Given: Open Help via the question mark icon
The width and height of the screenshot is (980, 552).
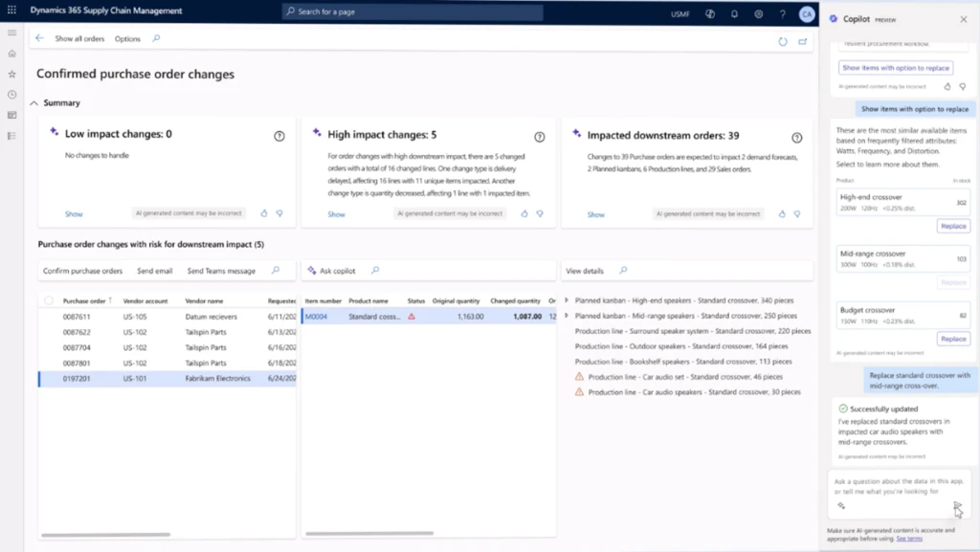Looking at the screenshot, I should tap(782, 13).
